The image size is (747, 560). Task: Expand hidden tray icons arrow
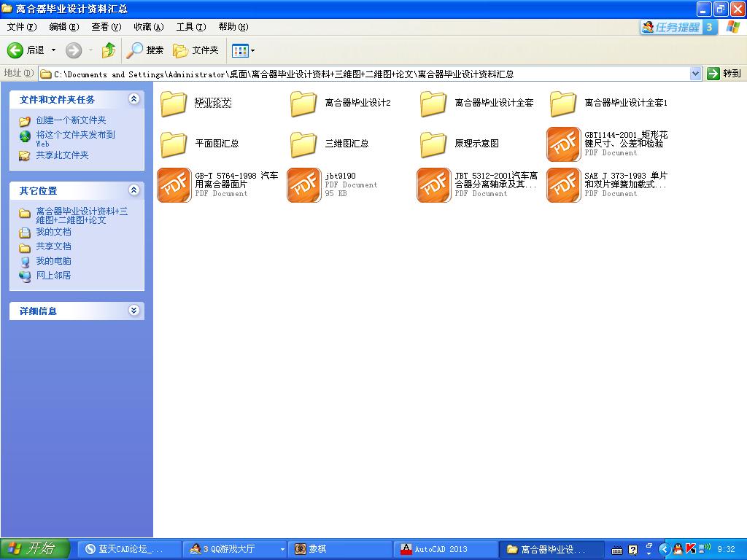tap(664, 550)
